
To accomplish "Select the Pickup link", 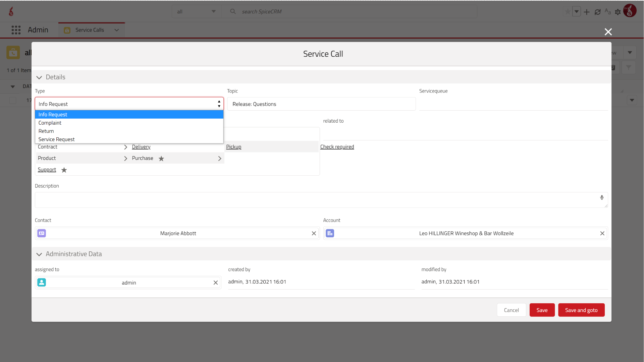I will point(234,147).
